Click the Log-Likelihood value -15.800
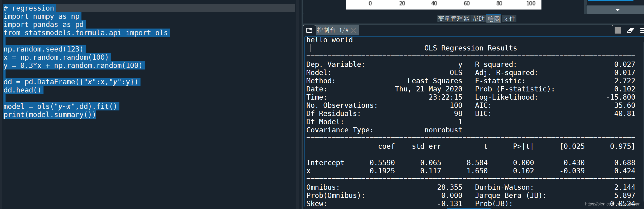Image resolution: width=644 pixels, height=209 pixels. 621,97
